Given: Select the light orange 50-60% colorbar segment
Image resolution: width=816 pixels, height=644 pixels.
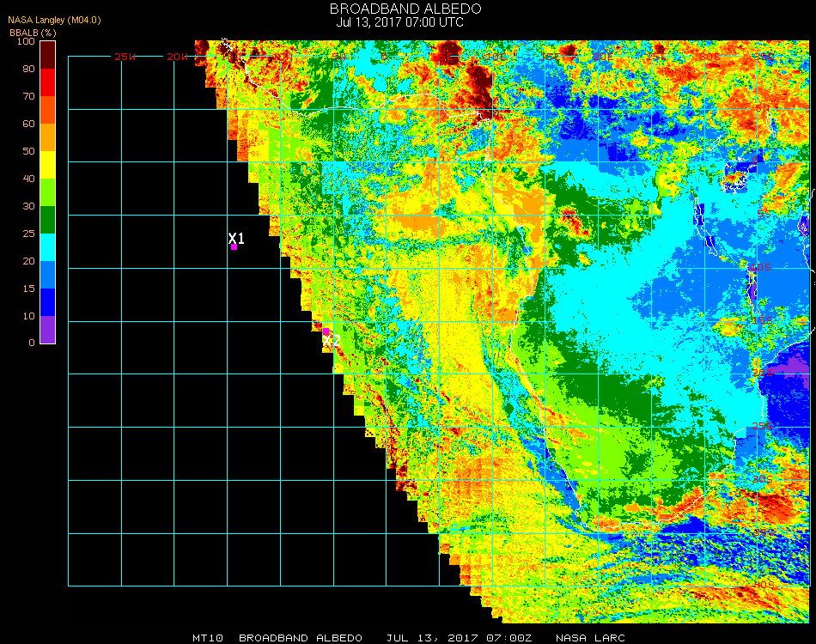Looking at the screenshot, I should pyautogui.click(x=48, y=137).
